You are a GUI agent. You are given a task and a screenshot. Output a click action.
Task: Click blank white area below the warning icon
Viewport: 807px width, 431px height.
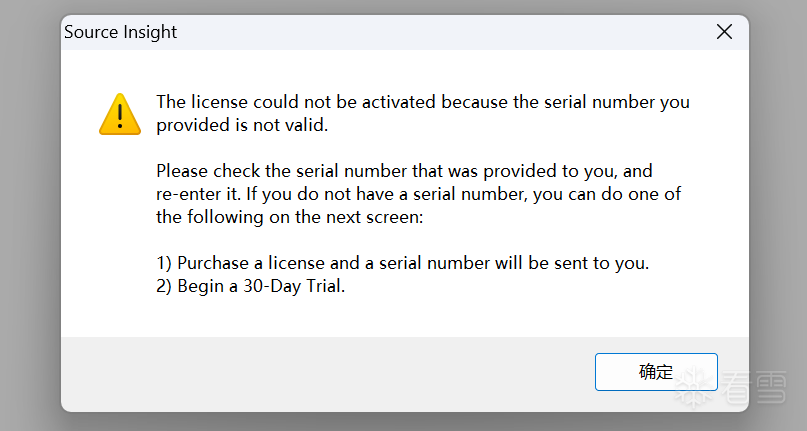point(120,230)
